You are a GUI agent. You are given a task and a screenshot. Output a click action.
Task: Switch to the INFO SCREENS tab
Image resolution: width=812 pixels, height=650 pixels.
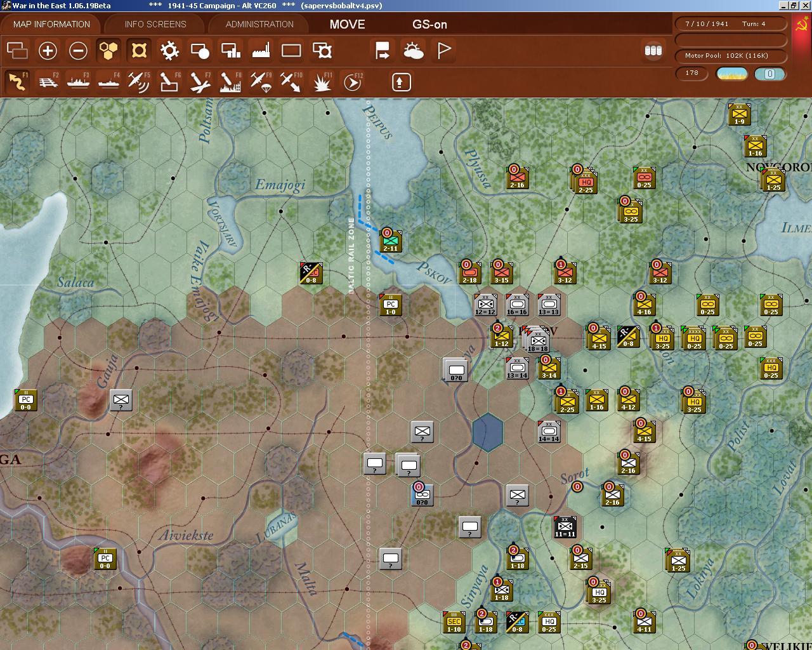tap(155, 24)
